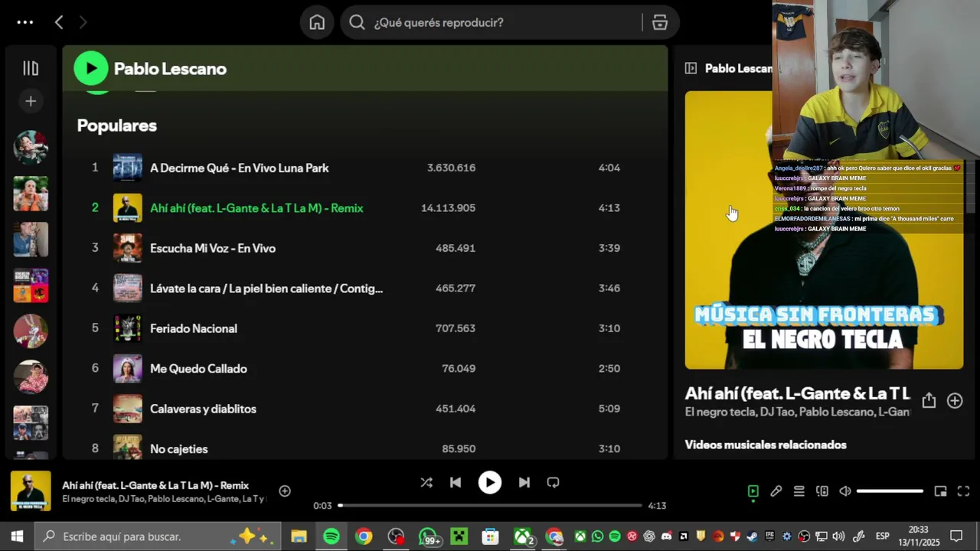Toggle the Now Playing view button
The width and height of the screenshot is (980, 551).
(753, 491)
